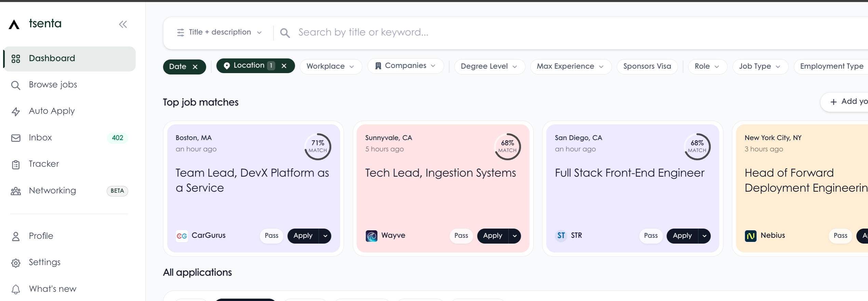This screenshot has height=301, width=868.
Task: Remove the Date filter with X
Action: click(195, 67)
